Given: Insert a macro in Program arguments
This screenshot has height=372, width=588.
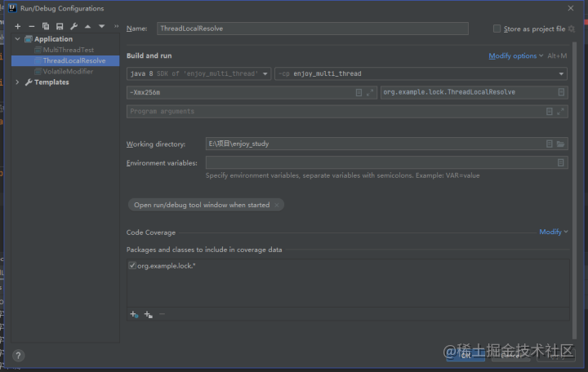Looking at the screenshot, I should coord(550,112).
